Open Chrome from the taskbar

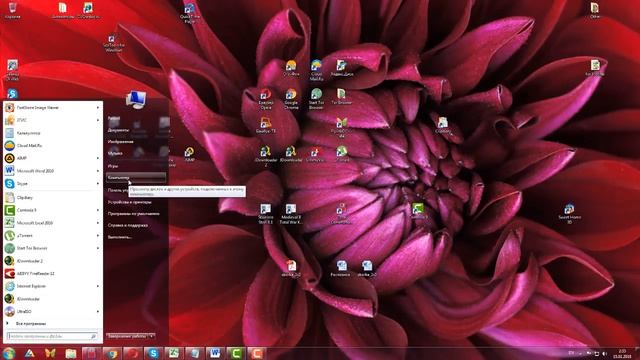[x=112, y=353]
